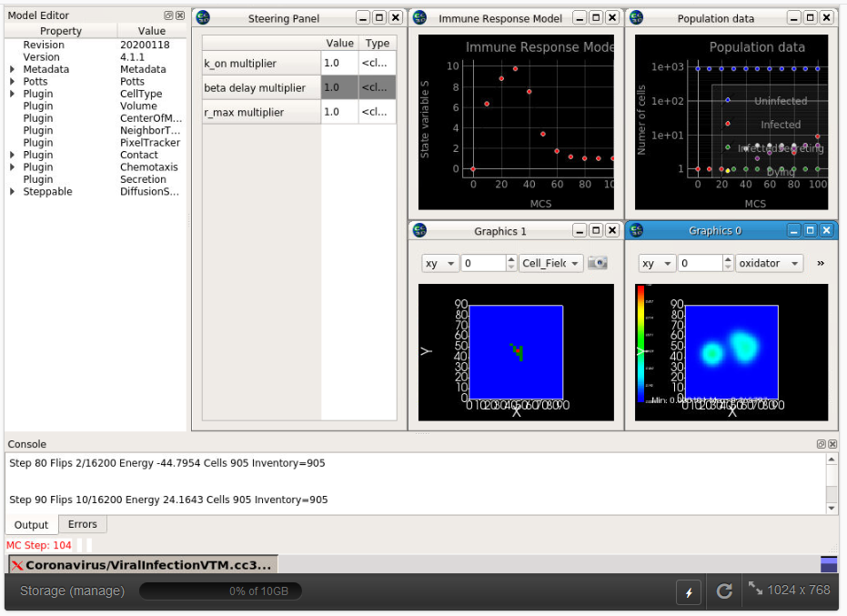Expand the Metadata tree item
Viewport: 847px width, 616px height.
13,69
